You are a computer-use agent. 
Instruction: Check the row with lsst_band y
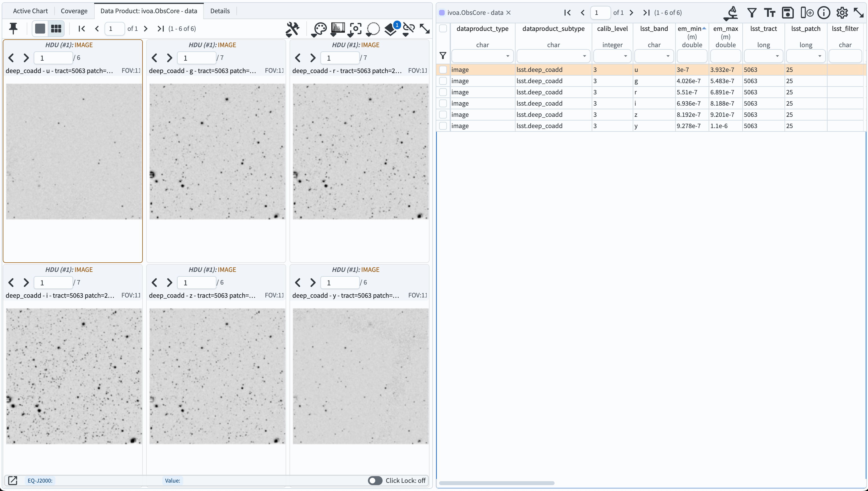pyautogui.click(x=443, y=126)
